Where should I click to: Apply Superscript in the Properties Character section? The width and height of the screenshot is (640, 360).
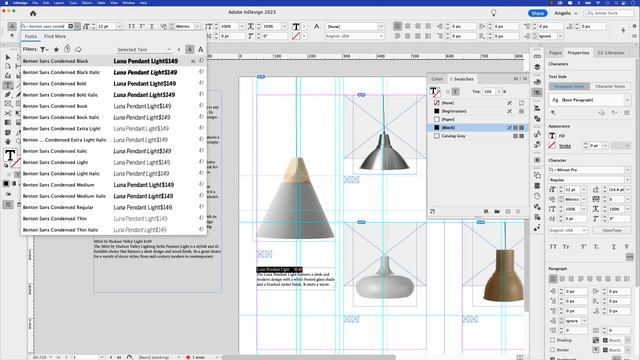(x=583, y=247)
